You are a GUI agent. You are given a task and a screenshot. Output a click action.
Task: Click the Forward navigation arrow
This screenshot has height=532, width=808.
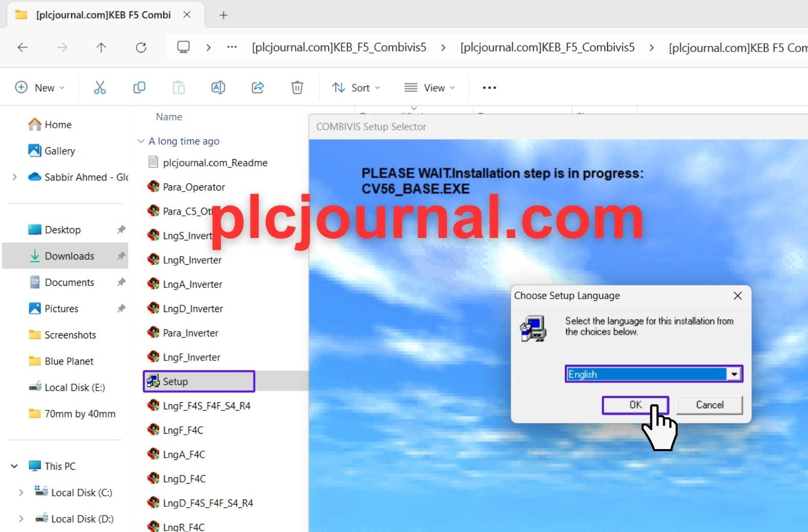coord(62,47)
